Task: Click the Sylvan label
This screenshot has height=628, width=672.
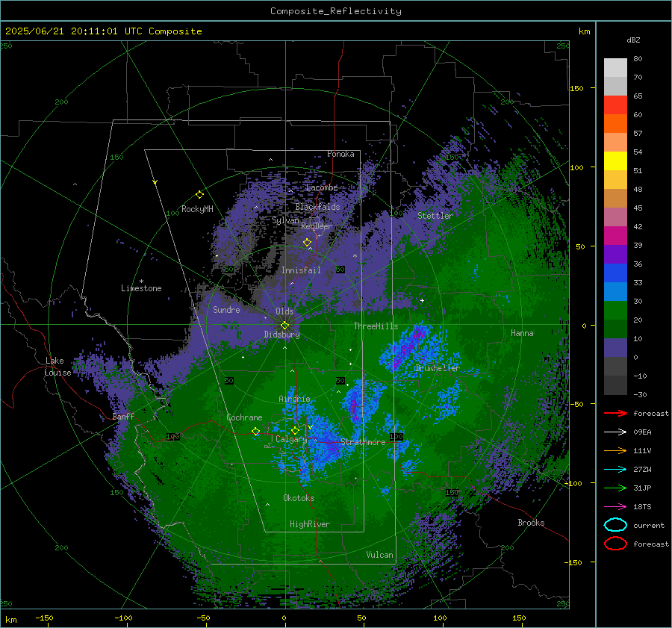Action: coord(285,220)
